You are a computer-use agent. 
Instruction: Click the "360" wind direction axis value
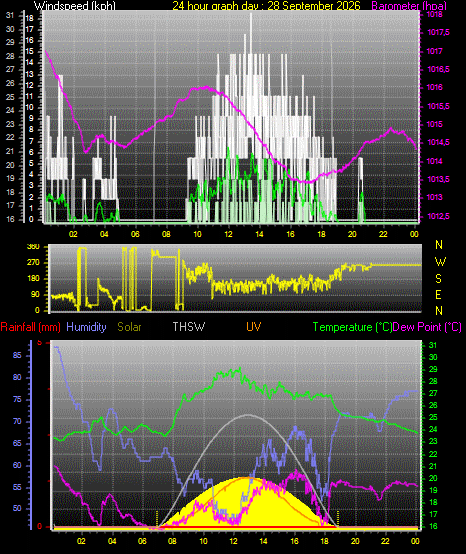[33, 247]
